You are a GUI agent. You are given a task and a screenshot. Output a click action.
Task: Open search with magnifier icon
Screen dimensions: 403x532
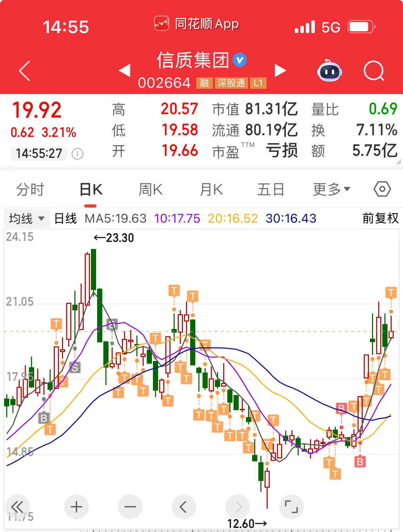(x=374, y=71)
